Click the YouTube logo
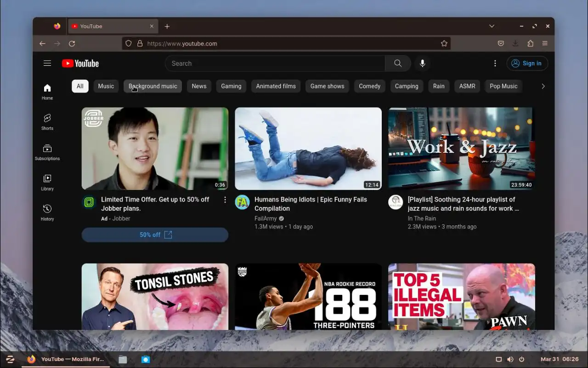This screenshot has height=368, width=588. pos(80,63)
